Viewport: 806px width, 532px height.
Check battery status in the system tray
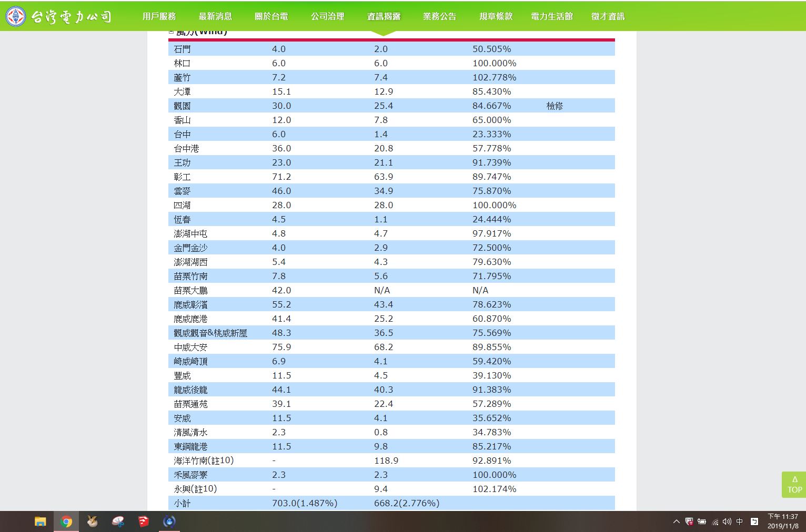[702, 521]
